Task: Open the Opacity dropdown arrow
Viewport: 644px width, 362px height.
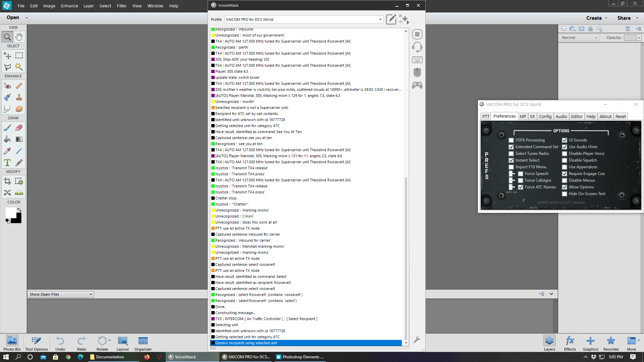Action: pos(639,38)
